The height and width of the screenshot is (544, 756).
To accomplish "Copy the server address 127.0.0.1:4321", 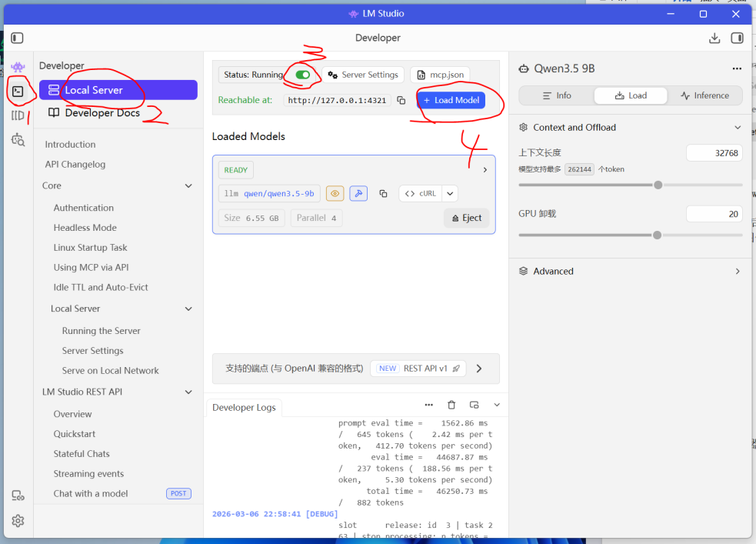I will coord(401,100).
